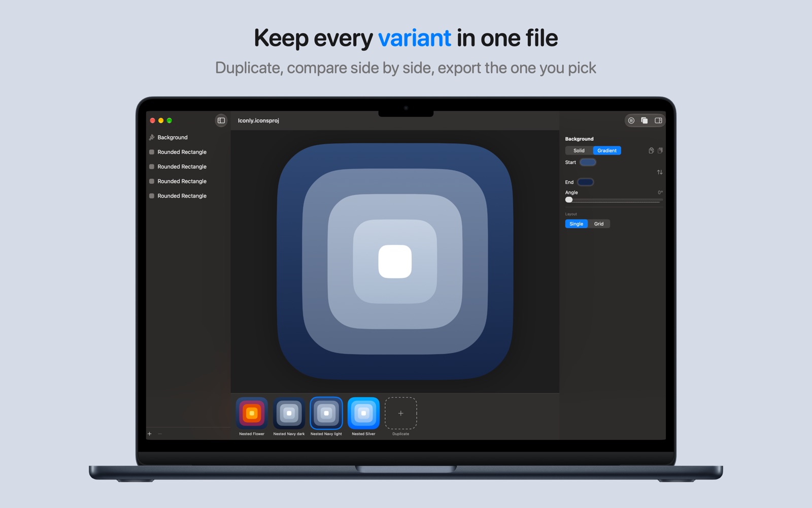The width and height of the screenshot is (812, 508).
Task: Switch background fill to Solid
Action: (579, 150)
